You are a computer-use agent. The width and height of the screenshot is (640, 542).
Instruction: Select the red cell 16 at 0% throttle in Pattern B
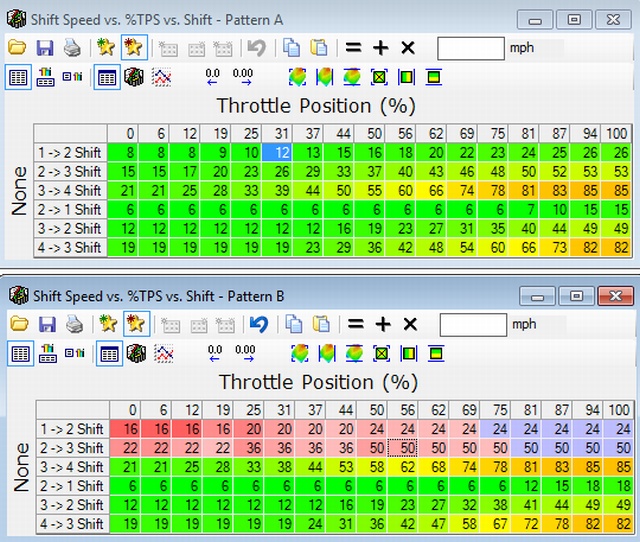130,429
